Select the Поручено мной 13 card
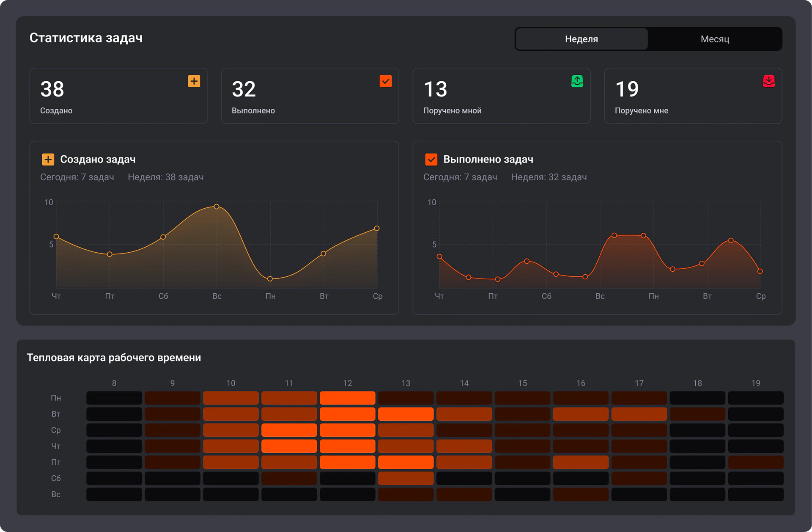 [502, 96]
